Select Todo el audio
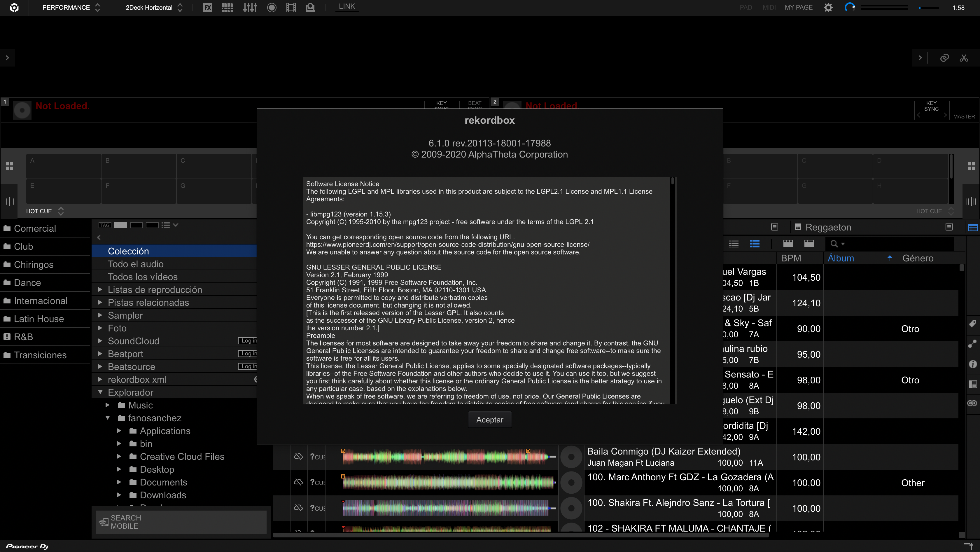The width and height of the screenshot is (980, 552). click(x=174, y=264)
